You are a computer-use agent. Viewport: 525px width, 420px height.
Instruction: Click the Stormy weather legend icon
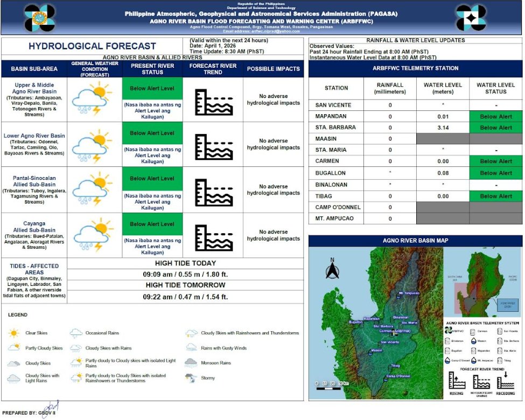click(189, 377)
